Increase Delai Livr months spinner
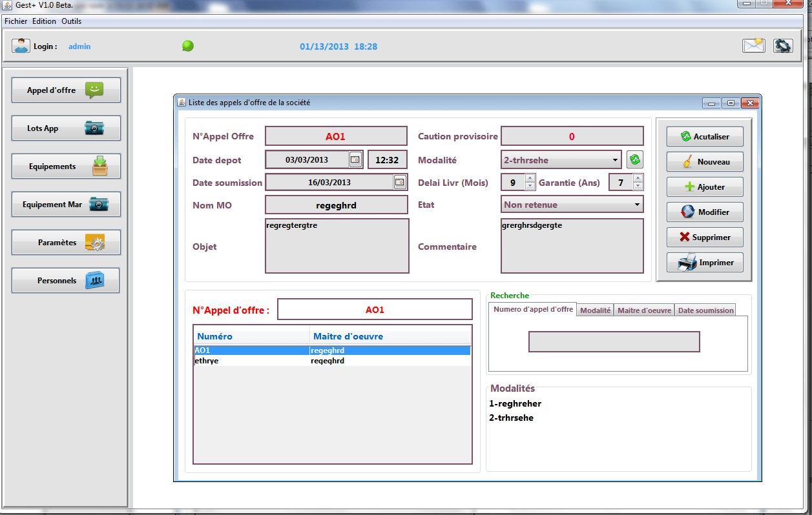Viewport: 812px width, 515px height. 530,178
